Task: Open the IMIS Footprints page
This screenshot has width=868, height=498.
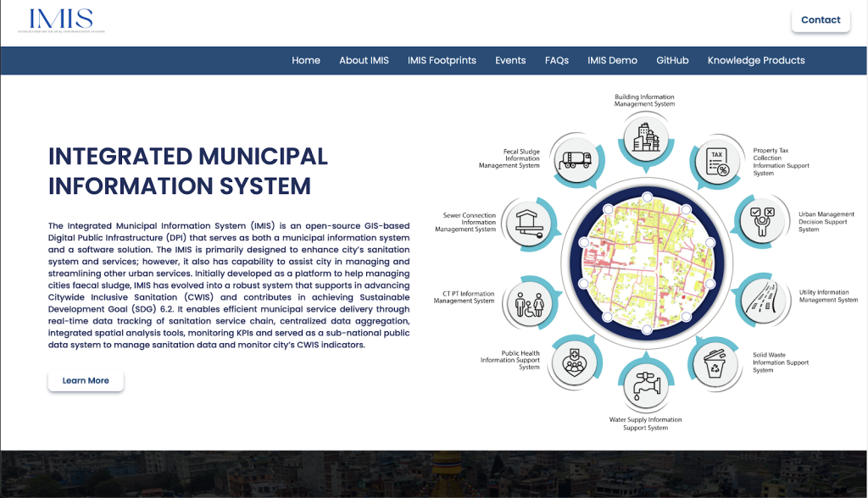Action: pos(442,60)
